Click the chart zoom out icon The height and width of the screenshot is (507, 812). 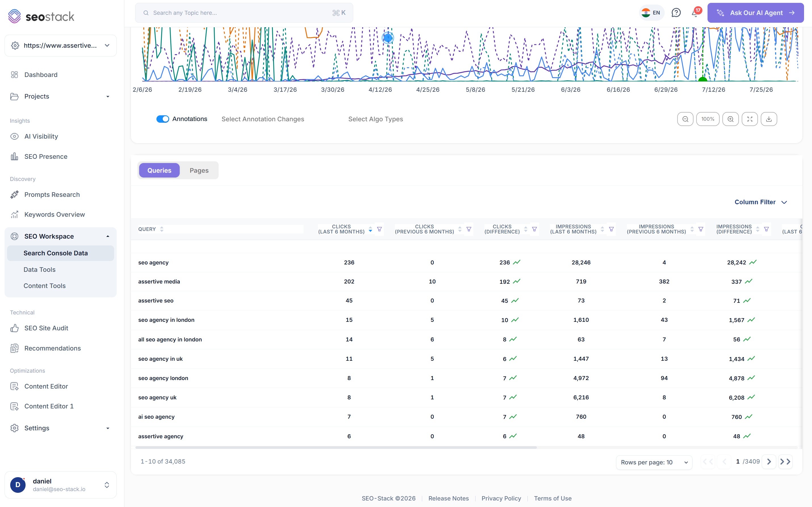point(685,119)
